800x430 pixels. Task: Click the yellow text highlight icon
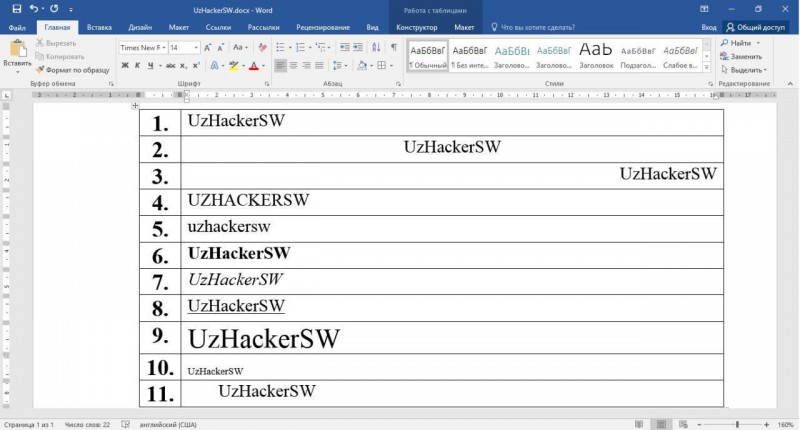(234, 65)
